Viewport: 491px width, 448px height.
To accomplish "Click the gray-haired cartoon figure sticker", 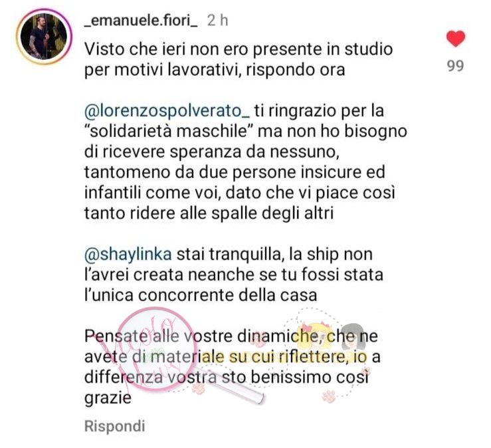I will coord(352,338).
